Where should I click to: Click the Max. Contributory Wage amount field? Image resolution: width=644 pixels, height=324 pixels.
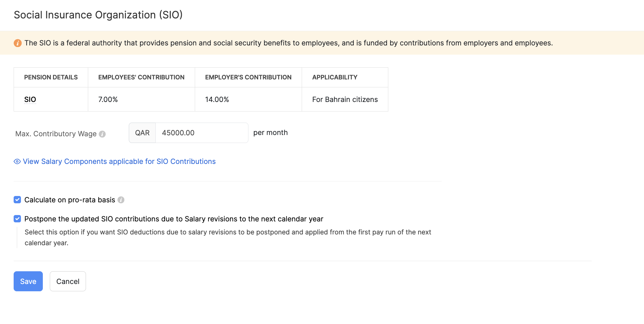click(x=202, y=133)
